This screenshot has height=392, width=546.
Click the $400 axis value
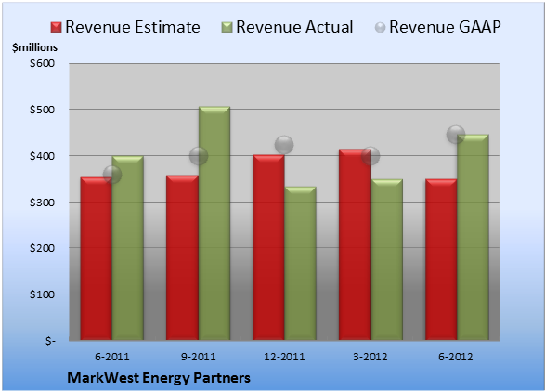pos(42,156)
